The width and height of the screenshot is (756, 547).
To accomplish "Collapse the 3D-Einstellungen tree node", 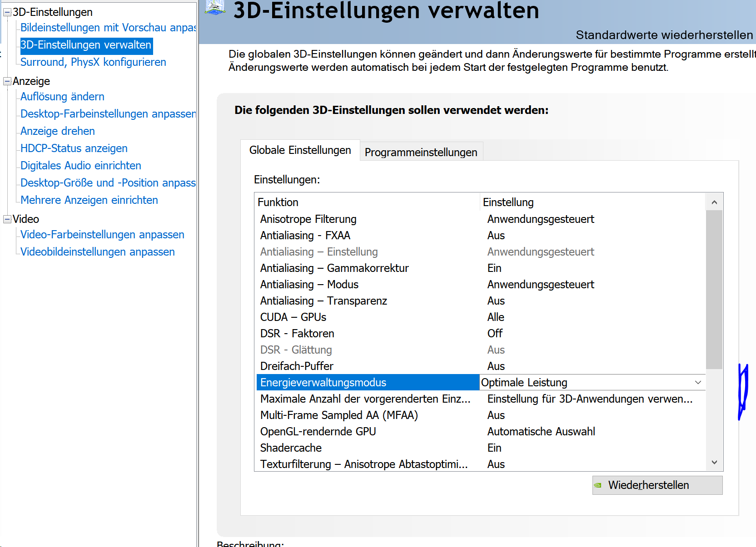I will click(x=7, y=12).
